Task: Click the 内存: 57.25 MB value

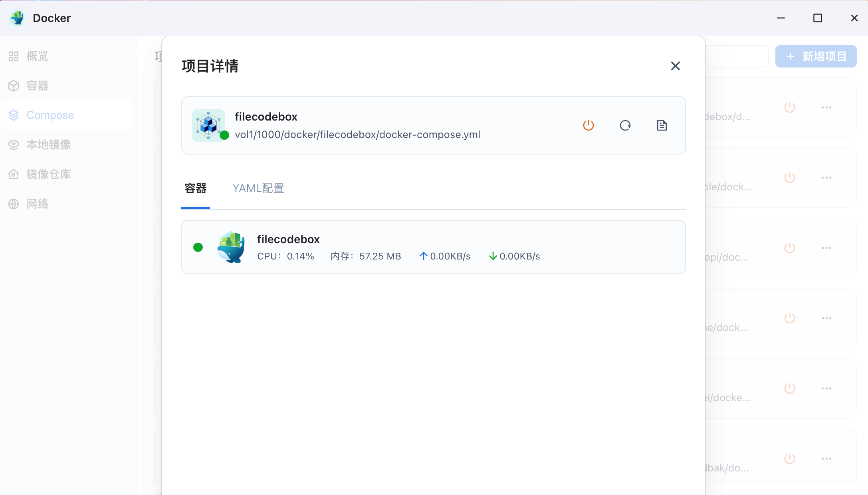Action: (x=366, y=256)
